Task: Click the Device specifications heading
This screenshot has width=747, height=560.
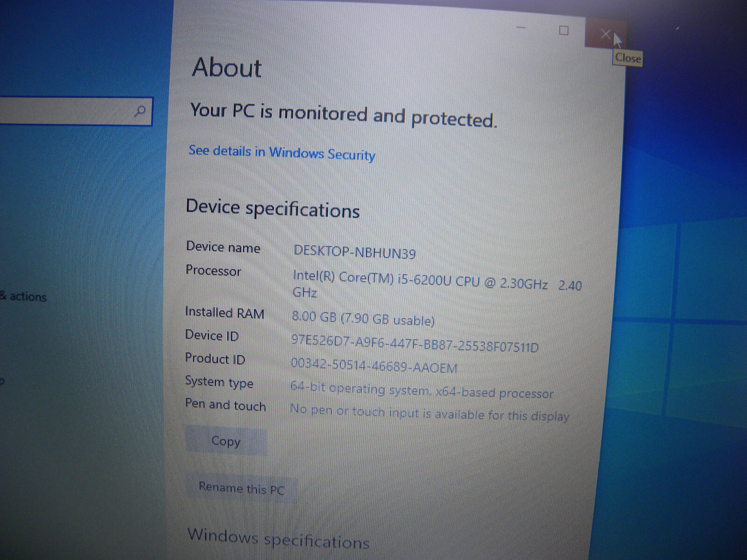Action: [x=273, y=209]
